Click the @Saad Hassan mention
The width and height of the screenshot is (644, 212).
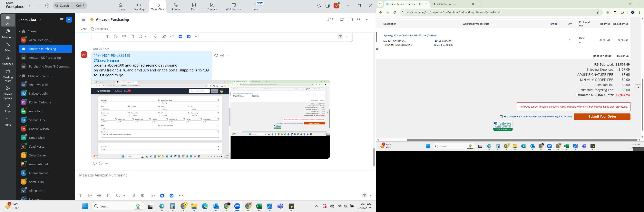[106, 61]
